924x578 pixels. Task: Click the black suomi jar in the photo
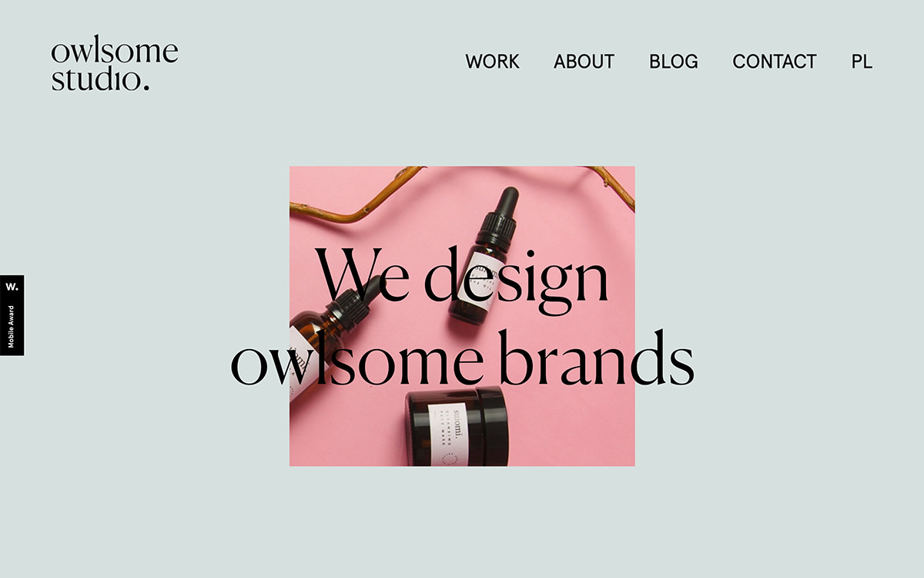click(x=457, y=426)
